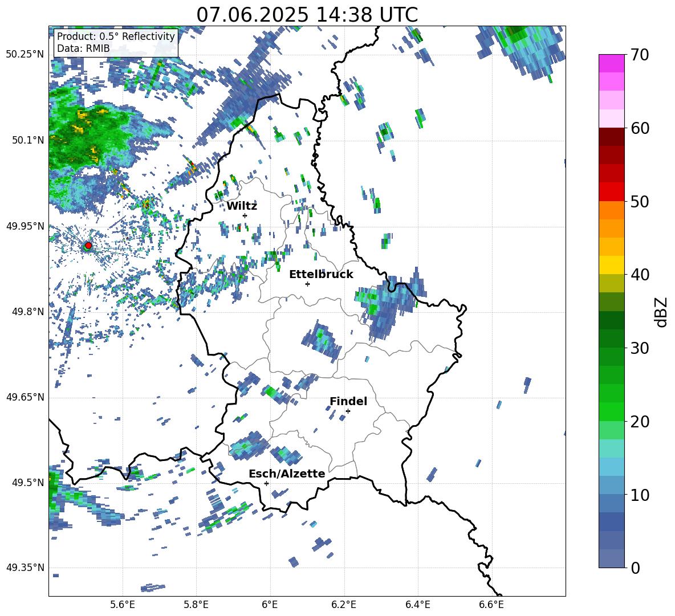Click the orange 45 dBZ colorbar segment
This screenshot has height=616, width=675.
611,229
